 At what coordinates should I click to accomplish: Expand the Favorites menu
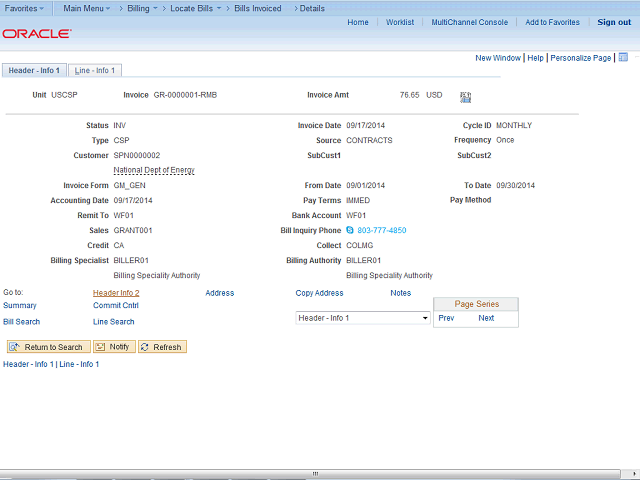click(x=24, y=8)
